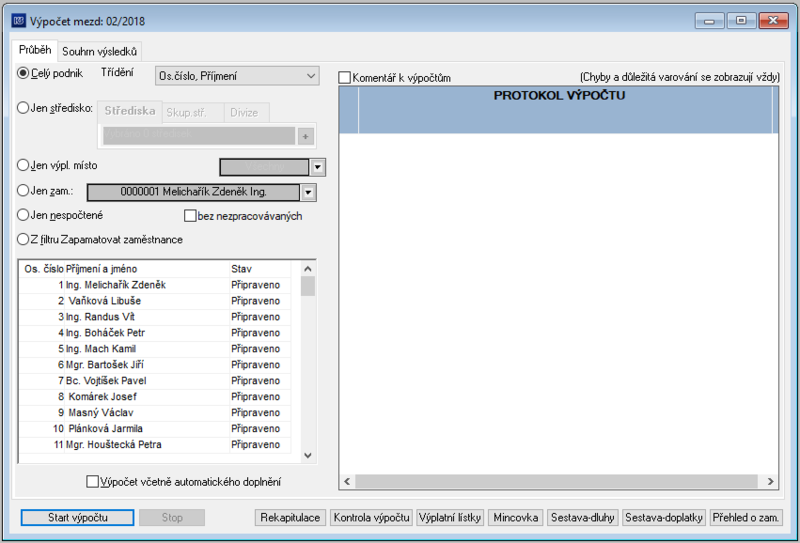Click the plus button beside selected středisek

point(306,136)
